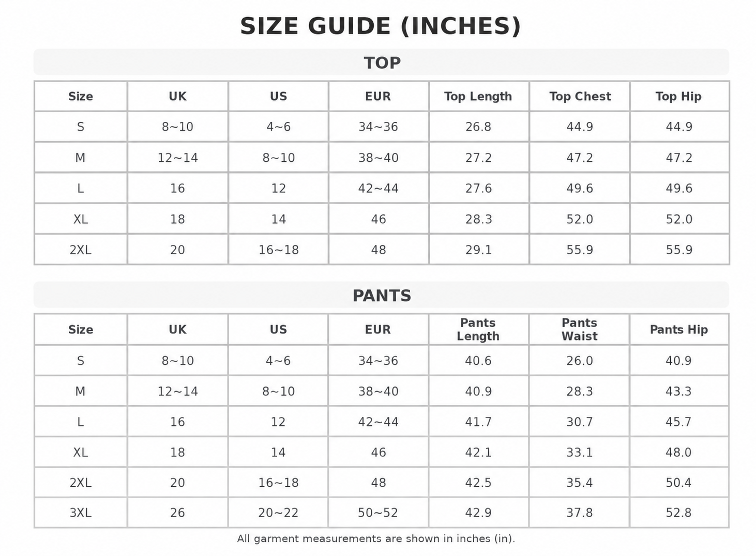This screenshot has height=556, width=756.
Task: Click the Pants Hip column header
Action: (x=679, y=329)
